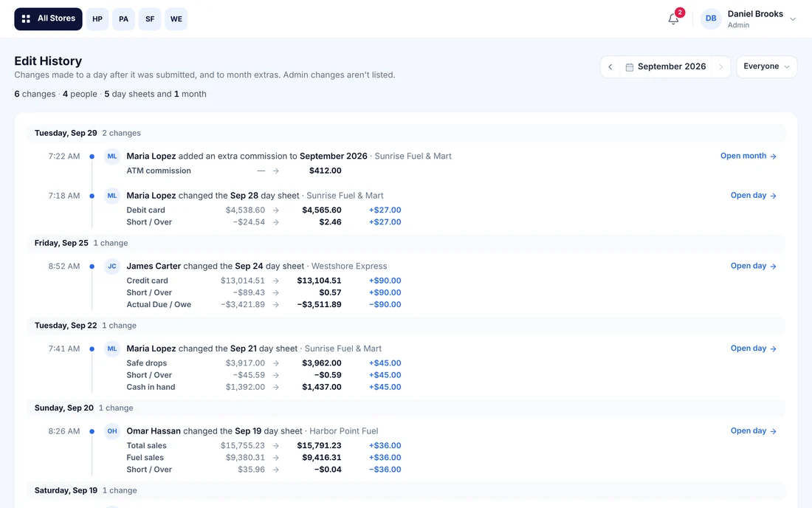Screen dimensions: 812x508
Task: Switch to the HP store tab
Action: (97, 18)
